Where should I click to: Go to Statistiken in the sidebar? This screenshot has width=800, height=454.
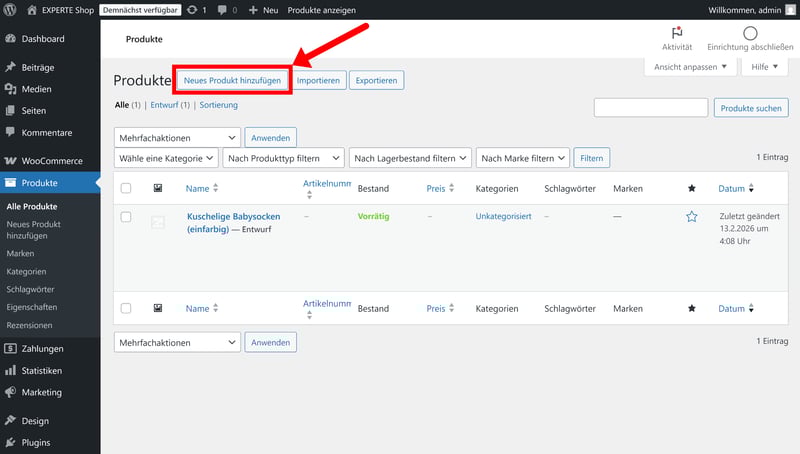pyautogui.click(x=42, y=370)
